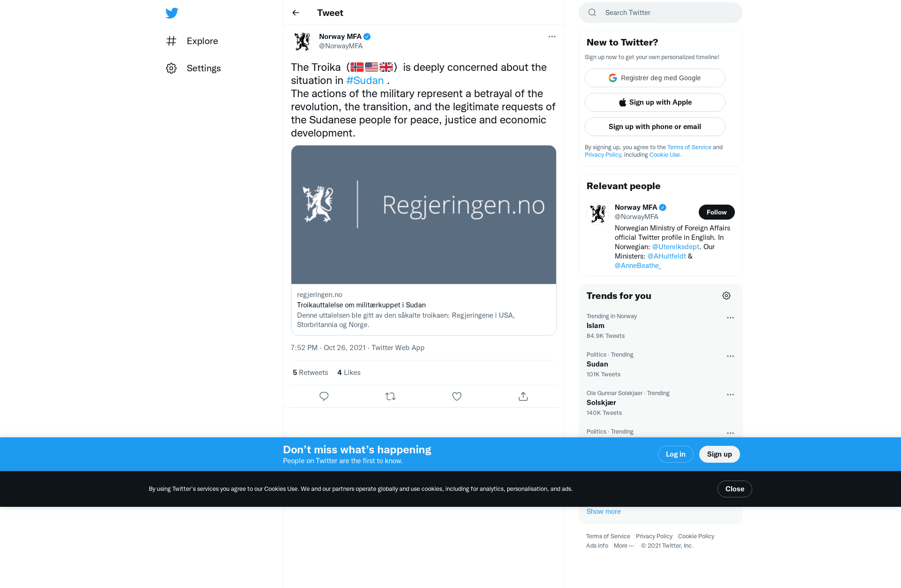
Task: Click the Twitter bird logo
Action: click(172, 13)
